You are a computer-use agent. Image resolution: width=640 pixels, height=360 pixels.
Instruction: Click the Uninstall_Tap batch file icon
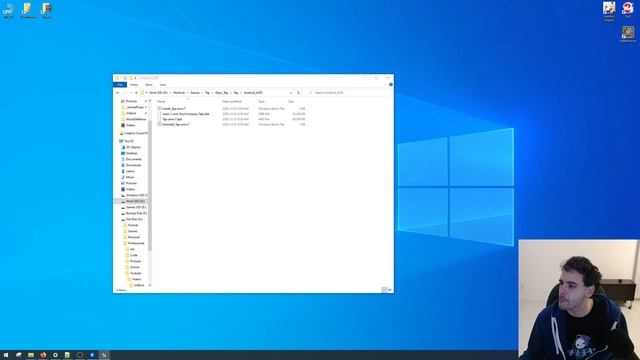(160, 124)
